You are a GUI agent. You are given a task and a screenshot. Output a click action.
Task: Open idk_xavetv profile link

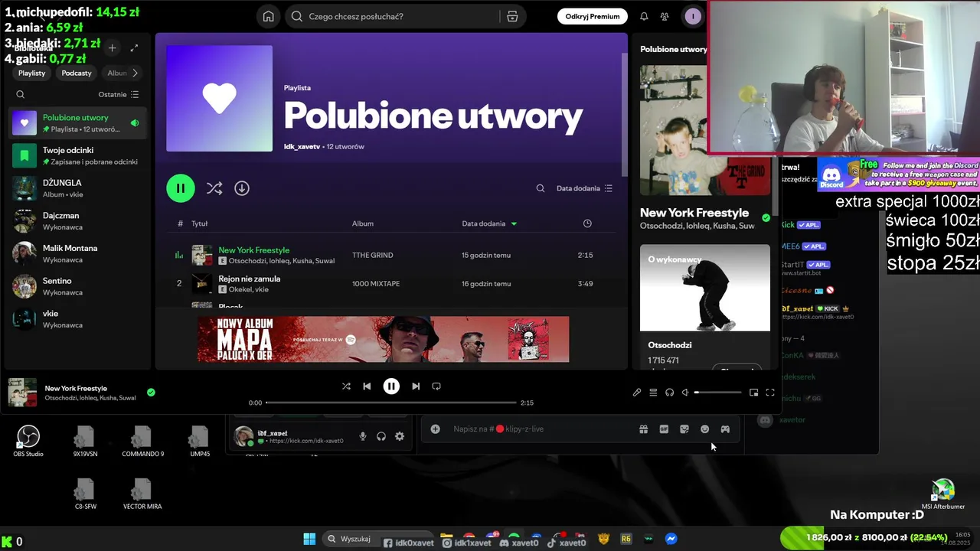click(x=302, y=146)
